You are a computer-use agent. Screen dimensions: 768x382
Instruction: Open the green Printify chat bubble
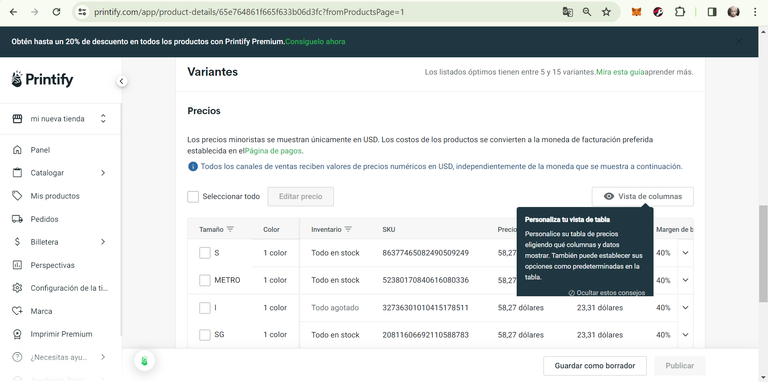click(144, 361)
